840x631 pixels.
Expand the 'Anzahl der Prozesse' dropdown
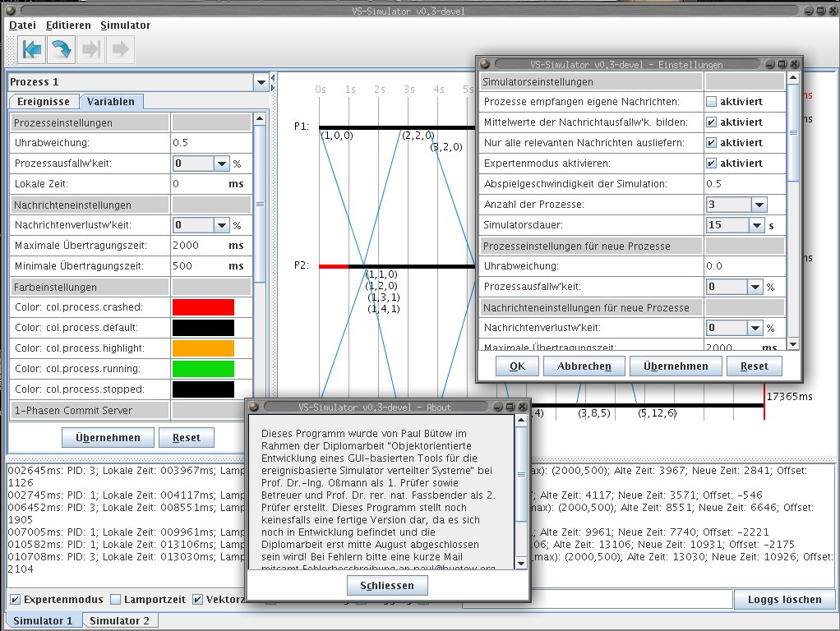[758, 205]
